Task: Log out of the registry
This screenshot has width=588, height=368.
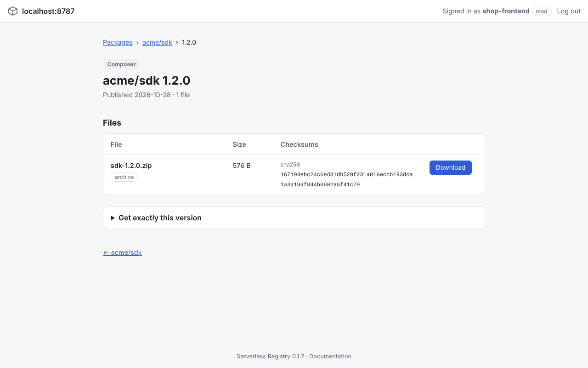Action: click(x=569, y=11)
